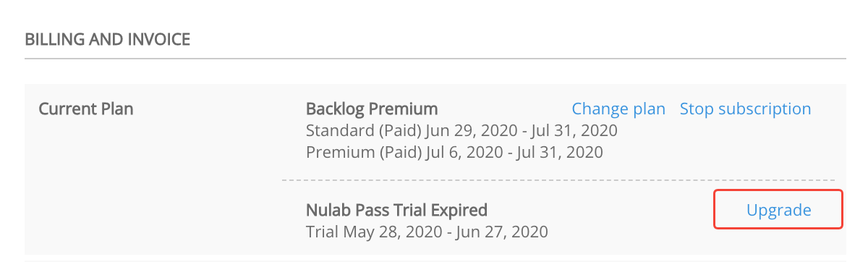Screen dimensions: 868x262
Task: Click the dashed divider above Nulab Pass
Action: [x=558, y=180]
